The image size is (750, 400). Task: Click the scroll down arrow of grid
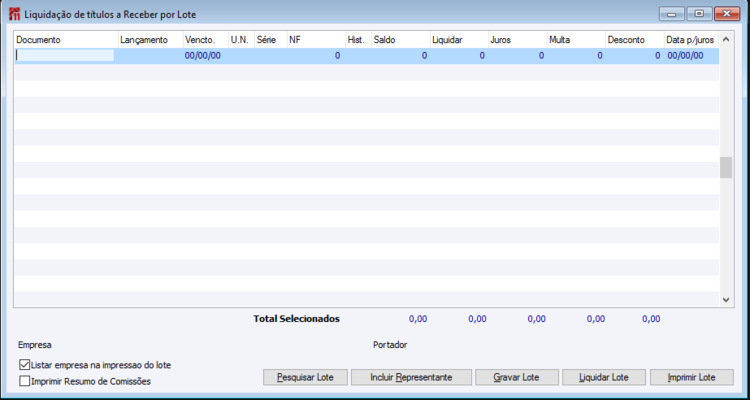(726, 300)
